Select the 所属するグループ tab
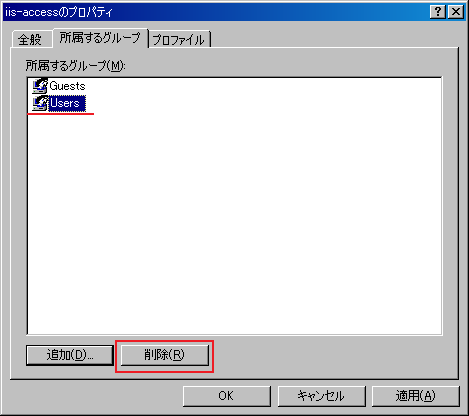Viewport: 469px width, 416px height. [x=100, y=38]
